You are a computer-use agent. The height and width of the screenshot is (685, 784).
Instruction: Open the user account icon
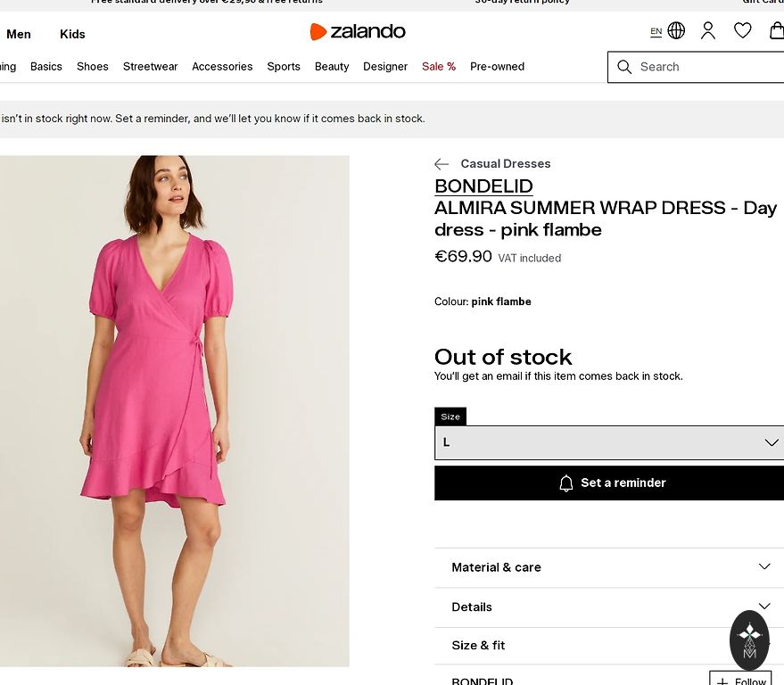click(x=708, y=30)
